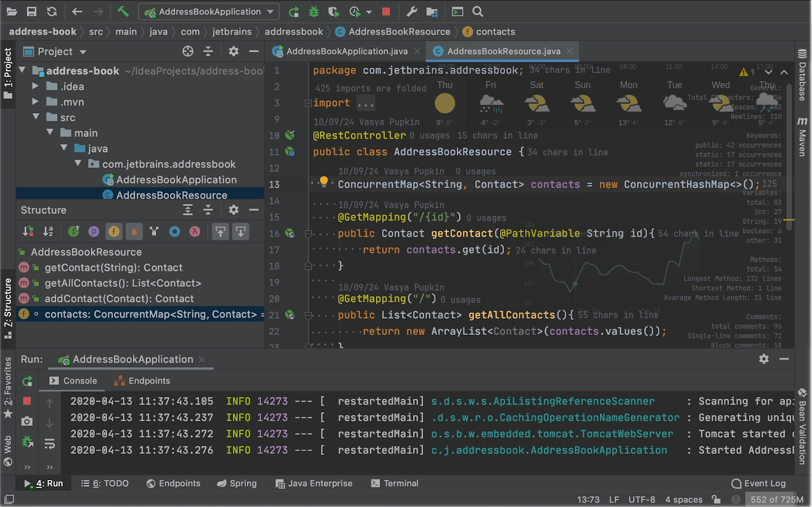Click the memory indicator 552 of 725M
The image size is (812, 507).
click(777, 499)
